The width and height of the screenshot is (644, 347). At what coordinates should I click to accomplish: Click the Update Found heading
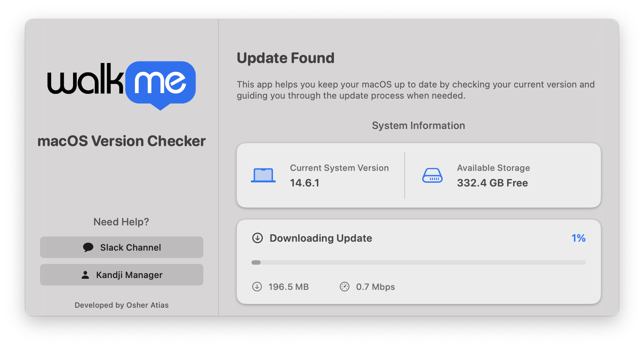point(285,58)
